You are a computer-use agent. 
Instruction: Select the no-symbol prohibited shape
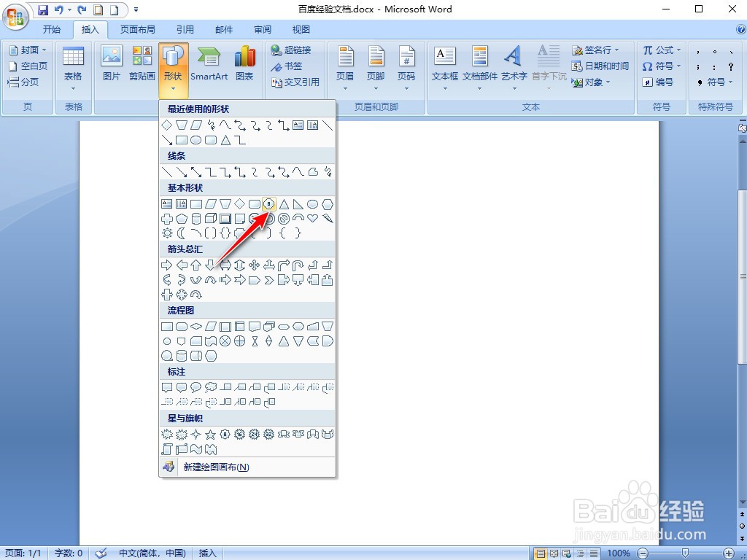pos(284,219)
